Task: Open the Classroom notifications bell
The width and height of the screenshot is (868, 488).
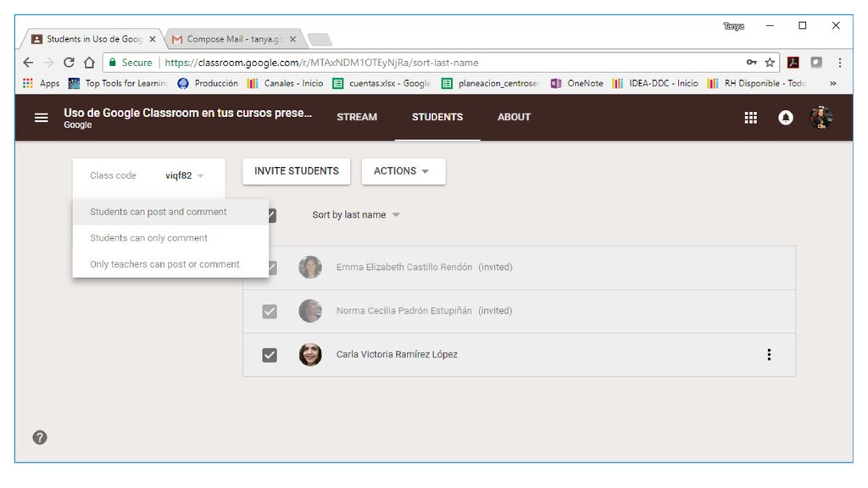Action: tap(785, 117)
